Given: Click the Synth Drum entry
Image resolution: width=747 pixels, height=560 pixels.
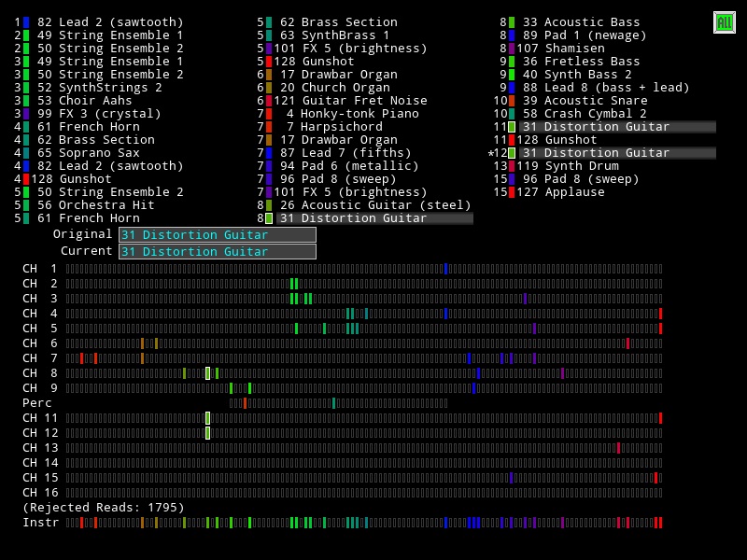Looking at the screenshot, I should coord(581,166).
